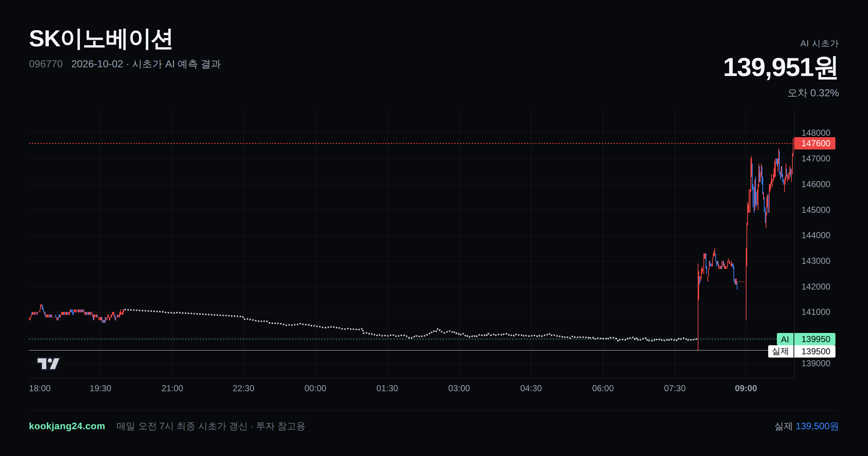
Task: Click the 139,951원 AI opening price
Action: click(x=780, y=68)
